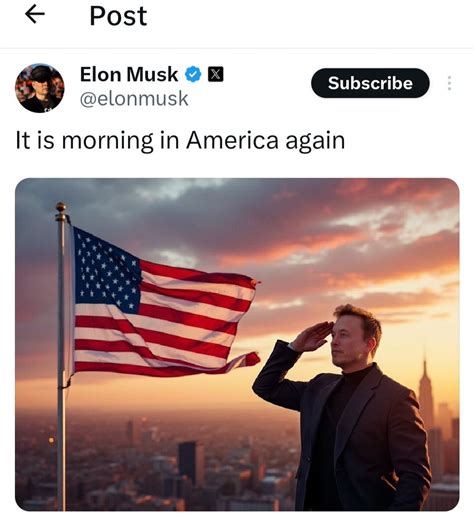Image resolution: width=474 pixels, height=527 pixels.
Task: Select the Elon Musk display name
Action: click(129, 74)
